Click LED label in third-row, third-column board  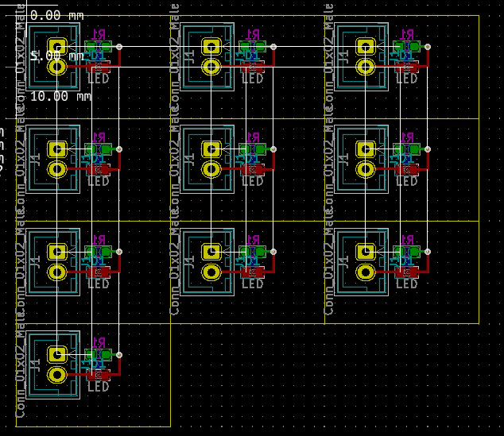click(x=406, y=284)
